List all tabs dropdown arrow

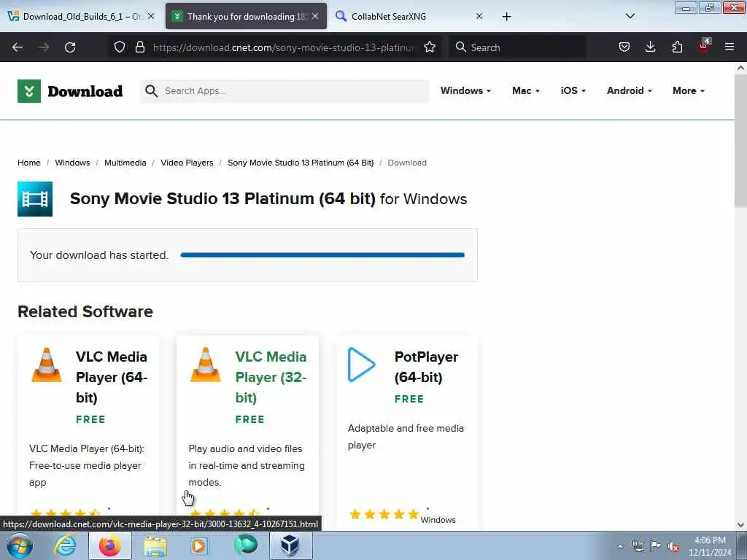pyautogui.click(x=630, y=16)
